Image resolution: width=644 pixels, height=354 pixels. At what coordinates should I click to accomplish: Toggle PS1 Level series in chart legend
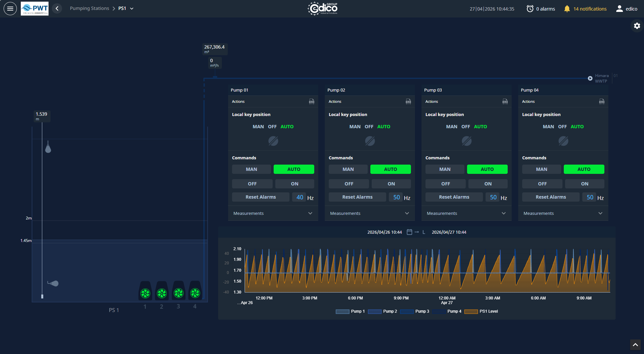click(x=481, y=311)
